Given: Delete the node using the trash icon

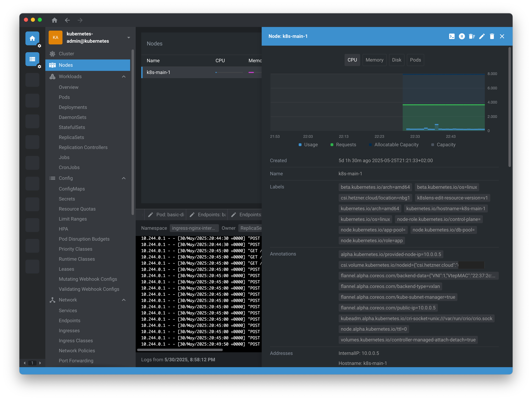Looking at the screenshot, I should point(492,36).
